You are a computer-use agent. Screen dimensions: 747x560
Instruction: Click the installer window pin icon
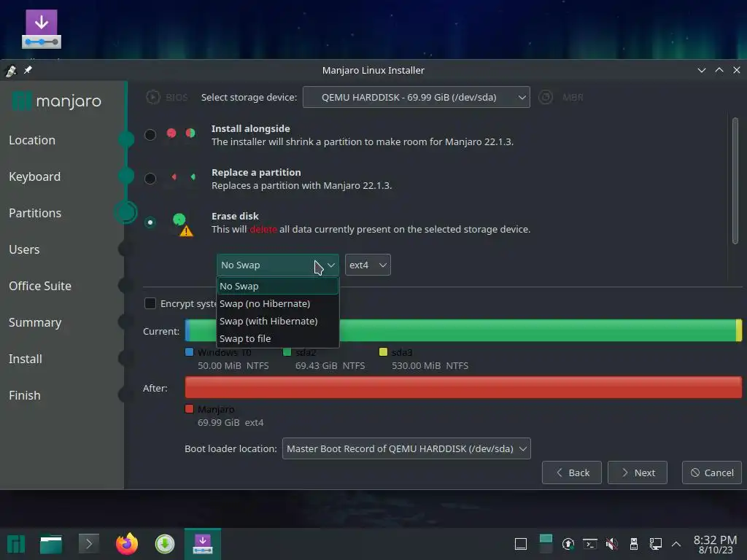pyautogui.click(x=28, y=70)
